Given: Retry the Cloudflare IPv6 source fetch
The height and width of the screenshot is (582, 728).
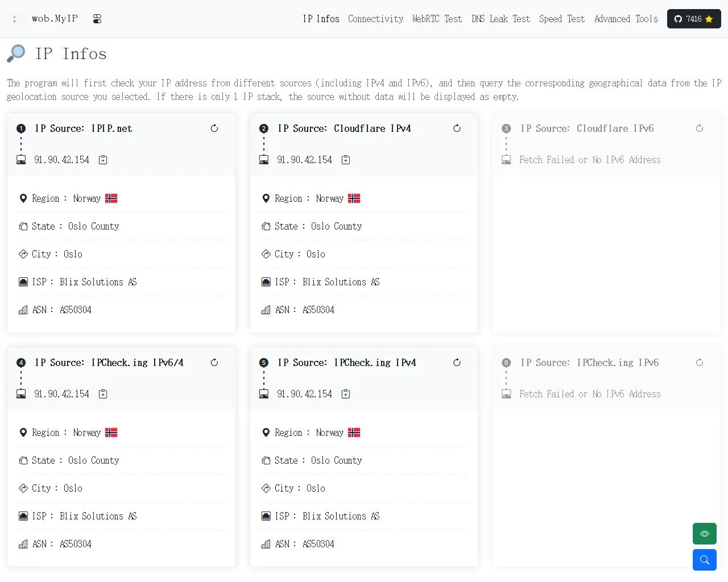Looking at the screenshot, I should [700, 128].
